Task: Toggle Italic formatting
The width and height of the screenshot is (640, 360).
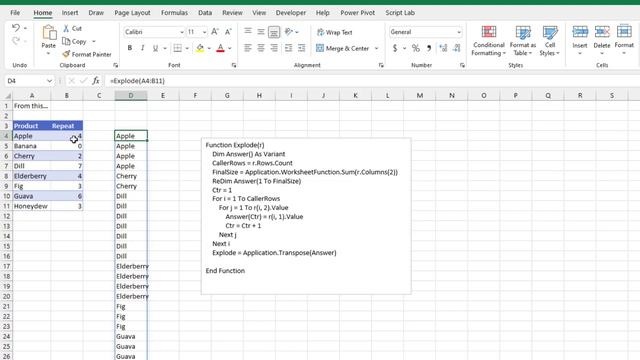Action: coord(142,48)
